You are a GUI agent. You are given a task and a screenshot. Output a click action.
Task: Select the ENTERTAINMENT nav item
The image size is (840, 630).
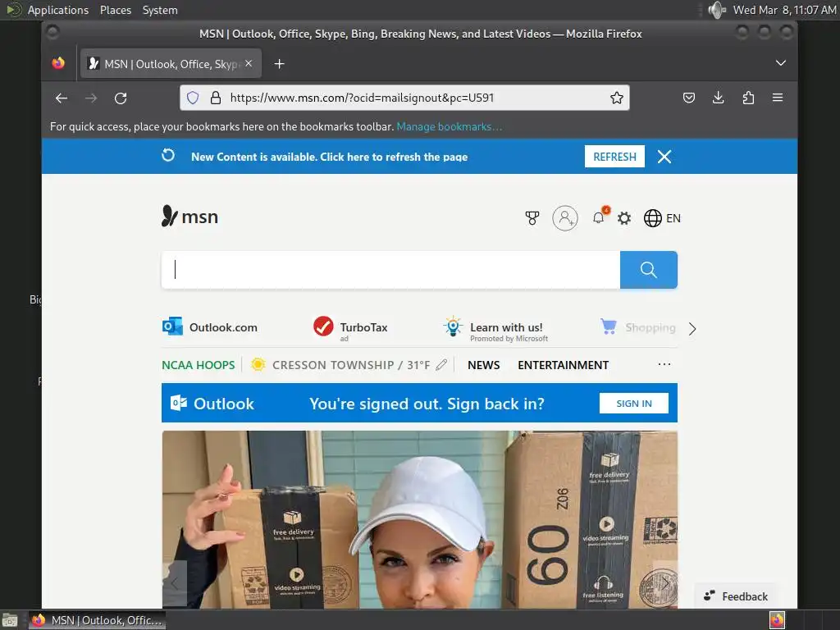coord(563,365)
